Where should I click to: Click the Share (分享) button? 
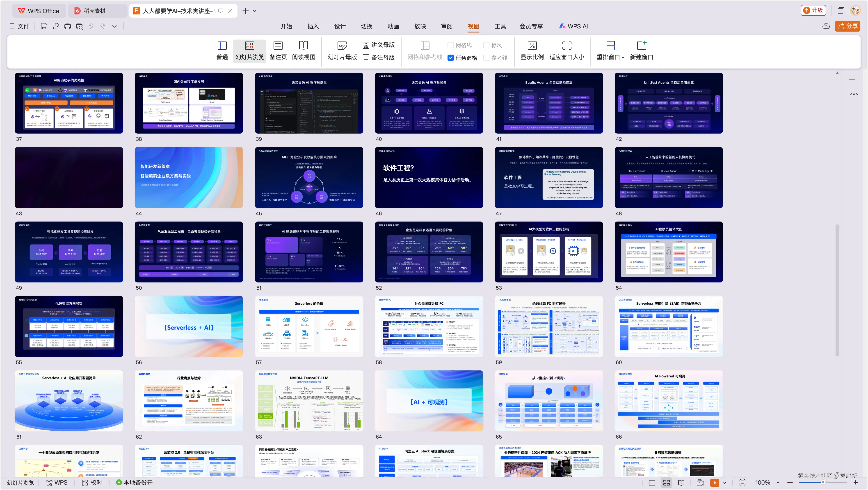pyautogui.click(x=847, y=26)
